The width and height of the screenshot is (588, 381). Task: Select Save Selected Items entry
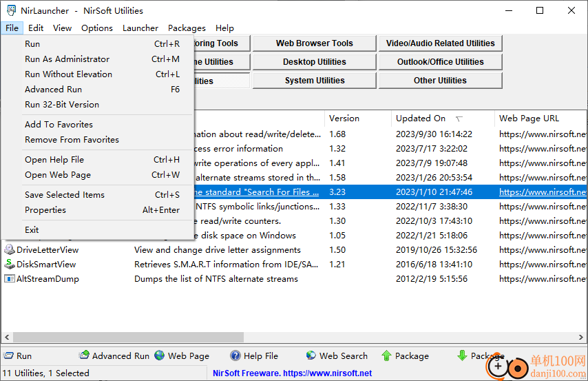tap(98, 195)
